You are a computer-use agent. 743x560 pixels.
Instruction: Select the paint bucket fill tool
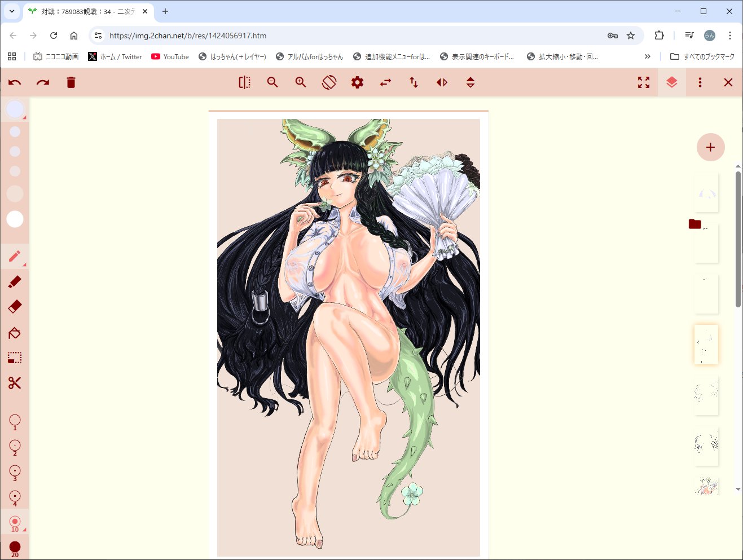15,333
